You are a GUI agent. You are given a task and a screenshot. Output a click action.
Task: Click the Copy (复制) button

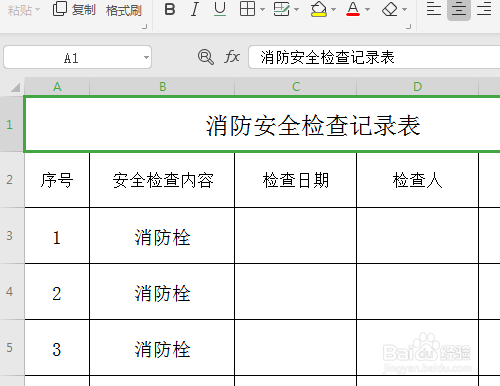(x=74, y=9)
